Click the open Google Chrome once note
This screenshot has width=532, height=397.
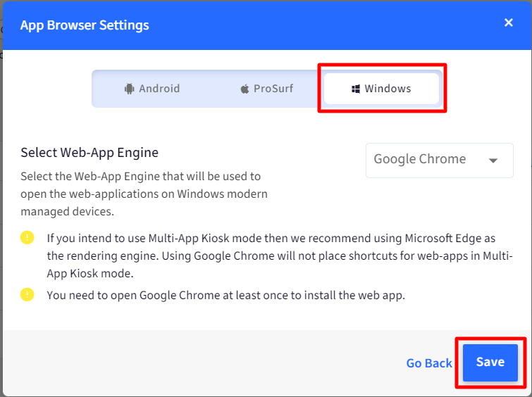tap(226, 295)
